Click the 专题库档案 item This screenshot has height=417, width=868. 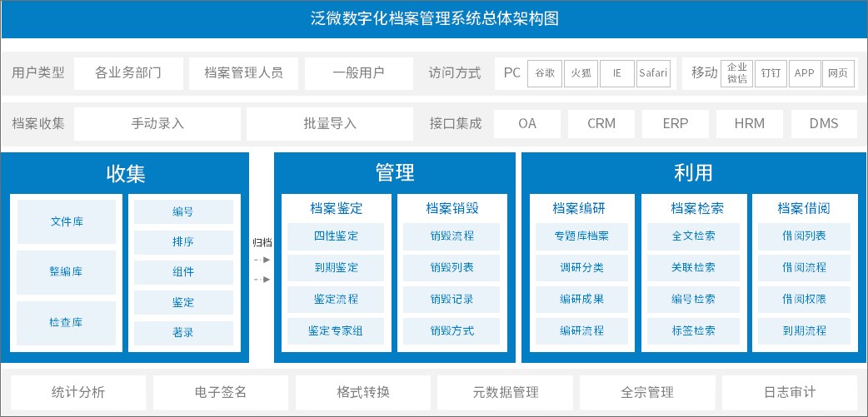click(581, 236)
